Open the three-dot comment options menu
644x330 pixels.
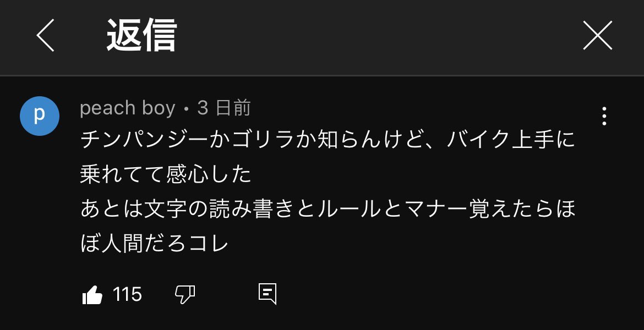pos(604,116)
